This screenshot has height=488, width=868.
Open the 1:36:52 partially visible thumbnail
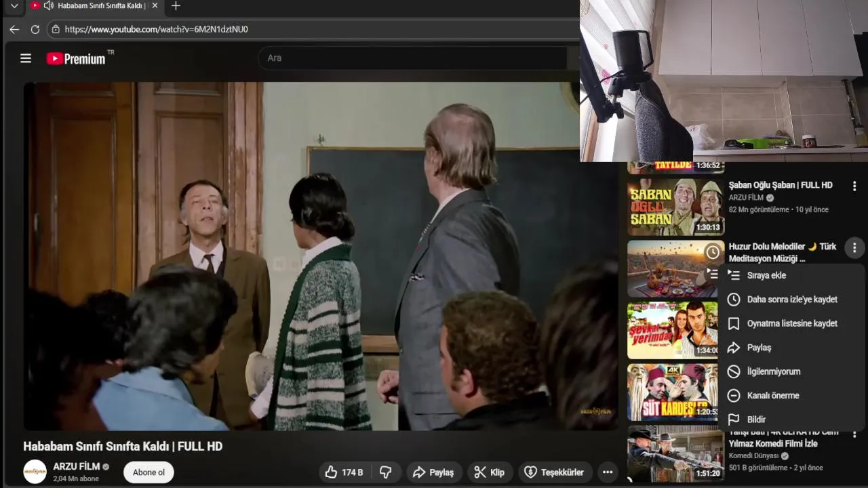pyautogui.click(x=675, y=167)
